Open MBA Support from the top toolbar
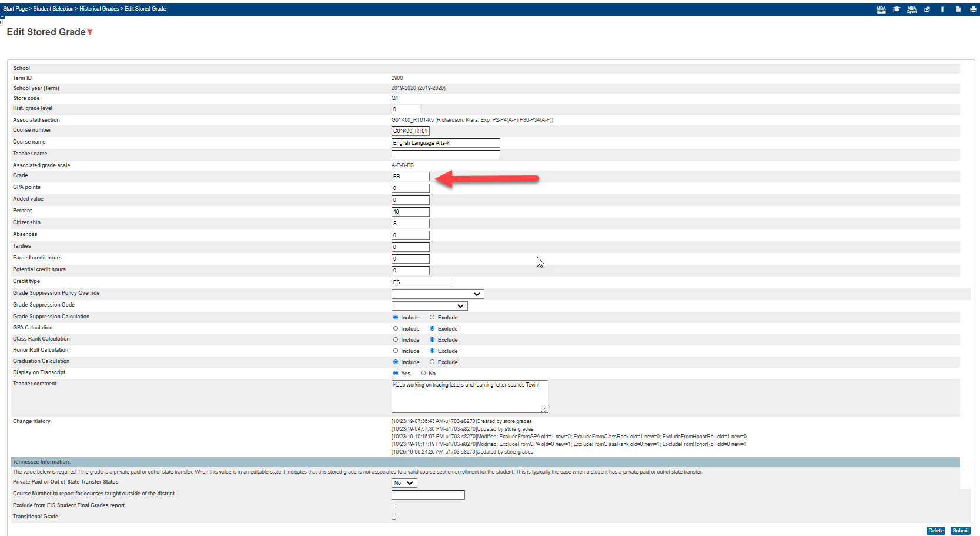The width and height of the screenshot is (980, 536). click(912, 9)
